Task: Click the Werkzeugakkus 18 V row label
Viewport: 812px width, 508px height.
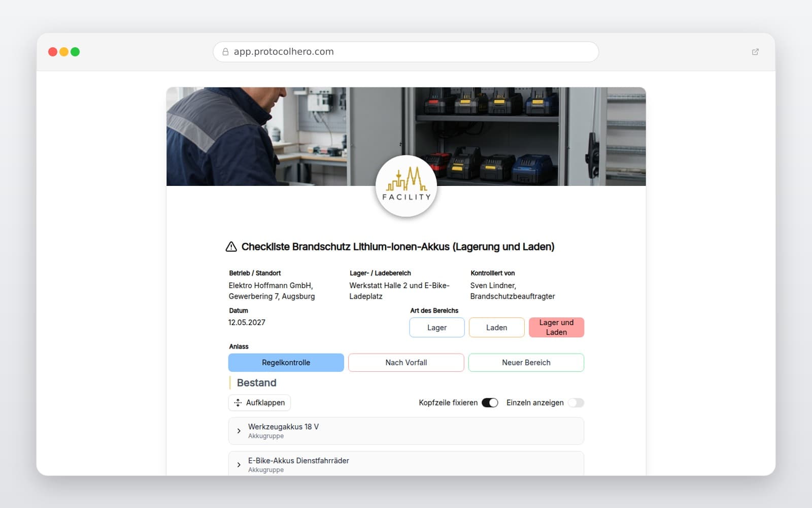Action: tap(283, 427)
